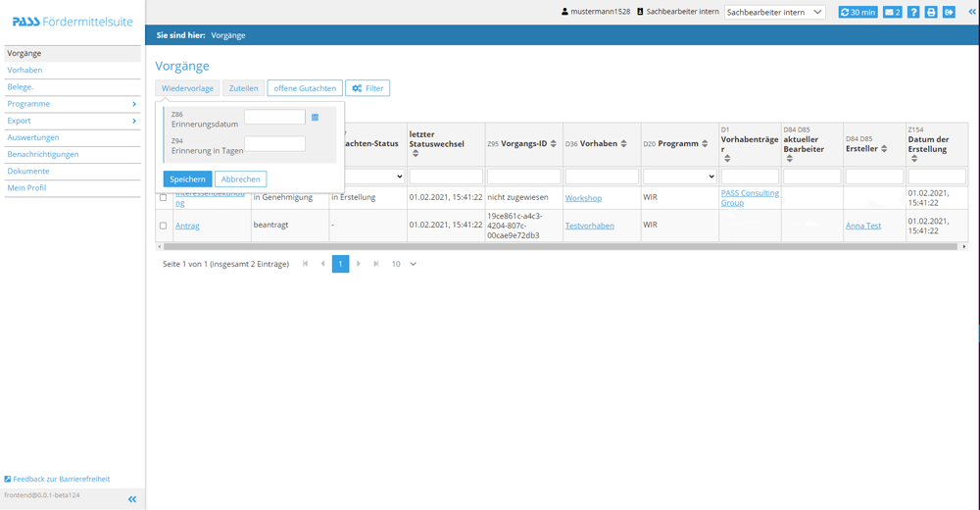
Task: Go to last page pagination icon
Action: pos(375,264)
